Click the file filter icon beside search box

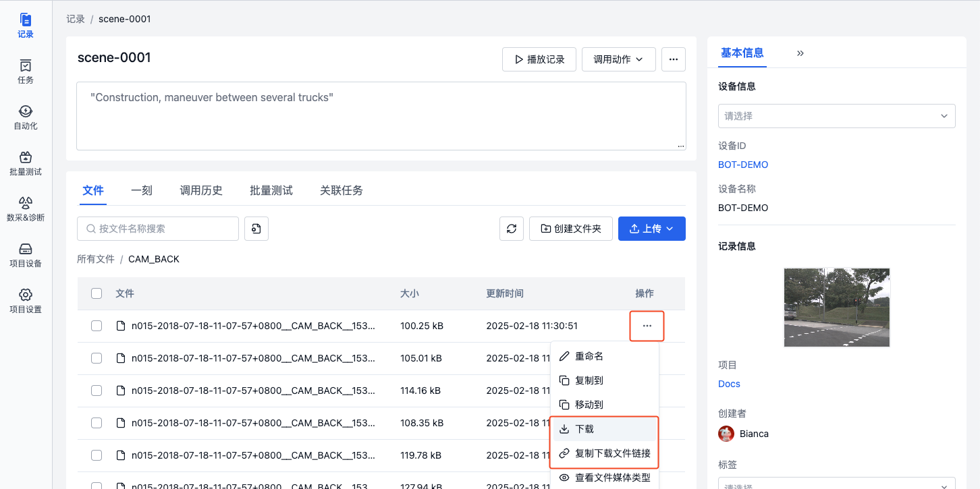pyautogui.click(x=256, y=229)
